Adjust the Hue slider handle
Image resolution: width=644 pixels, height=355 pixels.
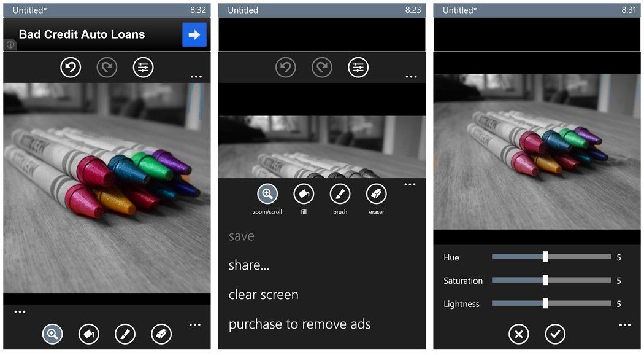(546, 257)
